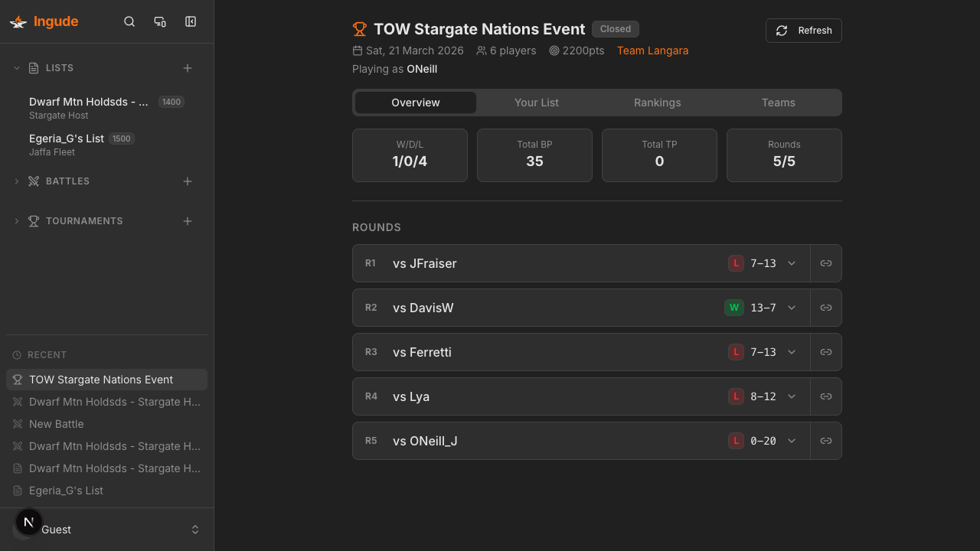Open the search icon in the header
The width and height of the screenshot is (980, 551).
click(x=129, y=21)
